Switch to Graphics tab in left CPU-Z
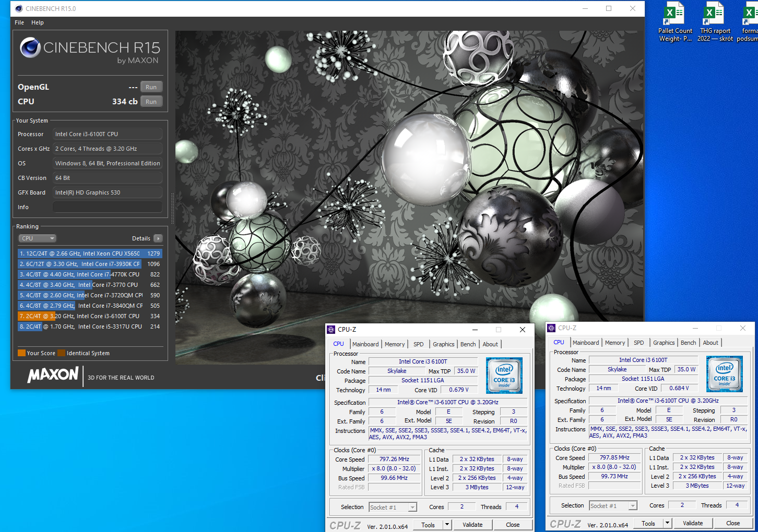Screen dimensions: 758x532 point(444,344)
